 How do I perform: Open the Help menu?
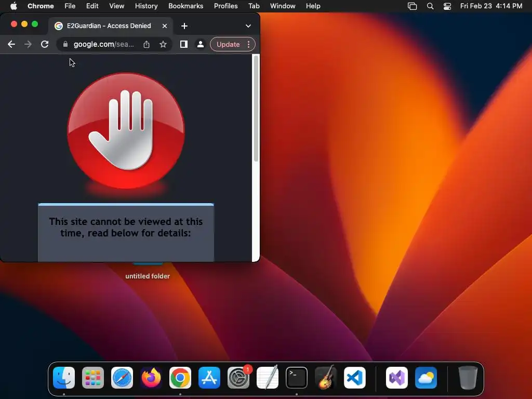(x=313, y=6)
